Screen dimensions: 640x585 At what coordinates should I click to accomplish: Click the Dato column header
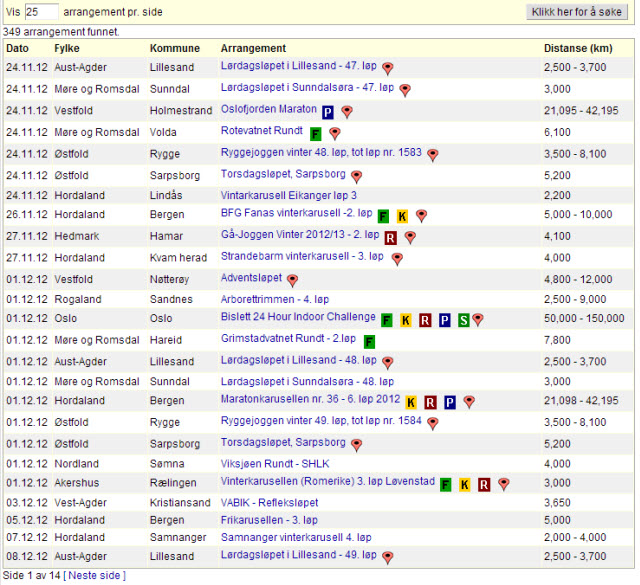click(x=18, y=48)
